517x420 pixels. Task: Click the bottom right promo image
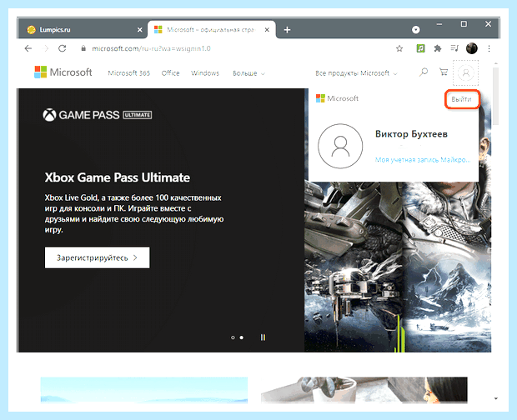[x=364, y=390]
